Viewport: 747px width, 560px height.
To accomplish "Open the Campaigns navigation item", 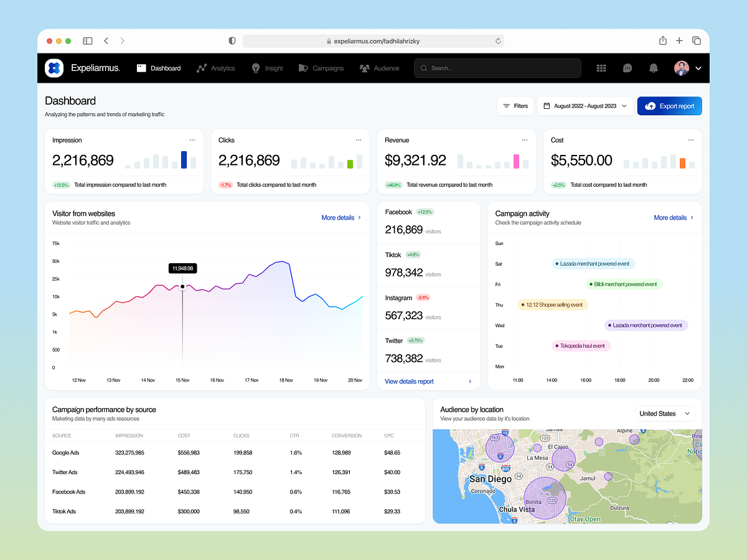I will (321, 68).
